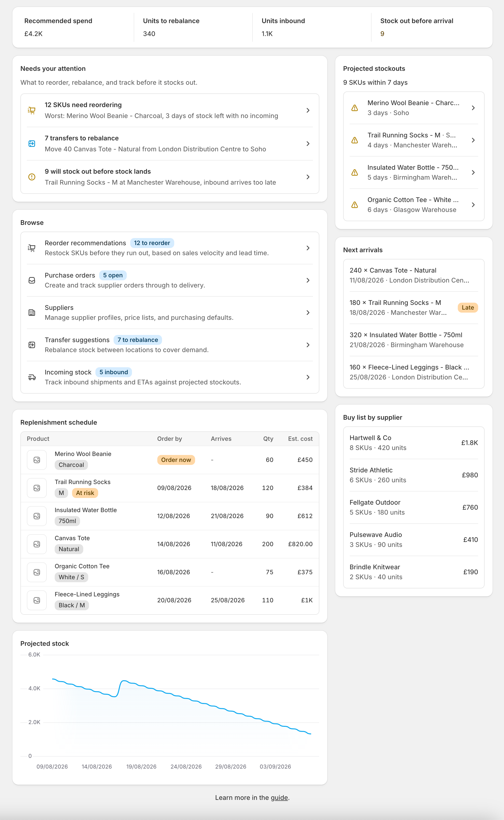Image resolution: width=504 pixels, height=820 pixels.
Task: Click warning triangle for Merino Wool Beanie stockout
Action: click(355, 108)
